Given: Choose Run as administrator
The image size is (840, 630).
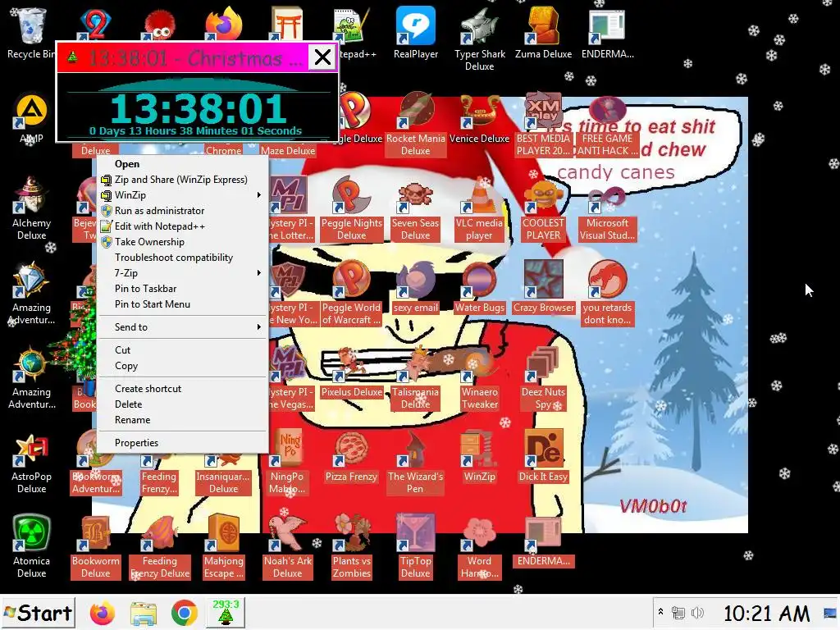Looking at the screenshot, I should pos(183,211).
